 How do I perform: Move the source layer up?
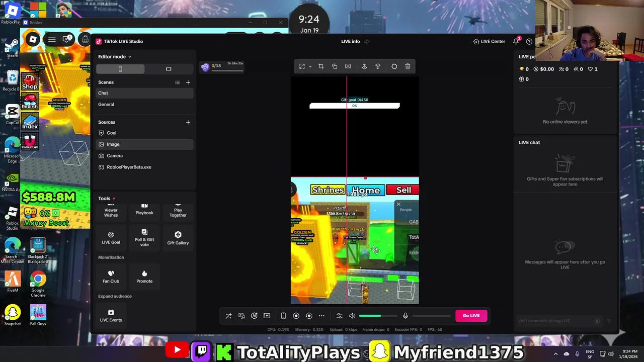tap(364, 66)
